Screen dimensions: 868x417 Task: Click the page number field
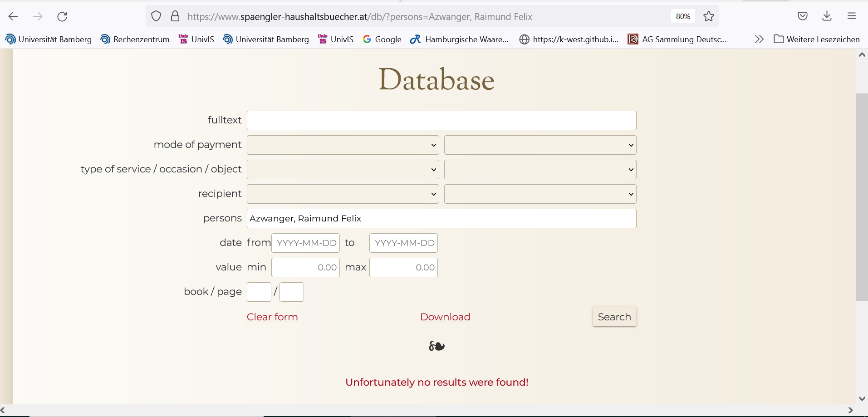tap(292, 292)
